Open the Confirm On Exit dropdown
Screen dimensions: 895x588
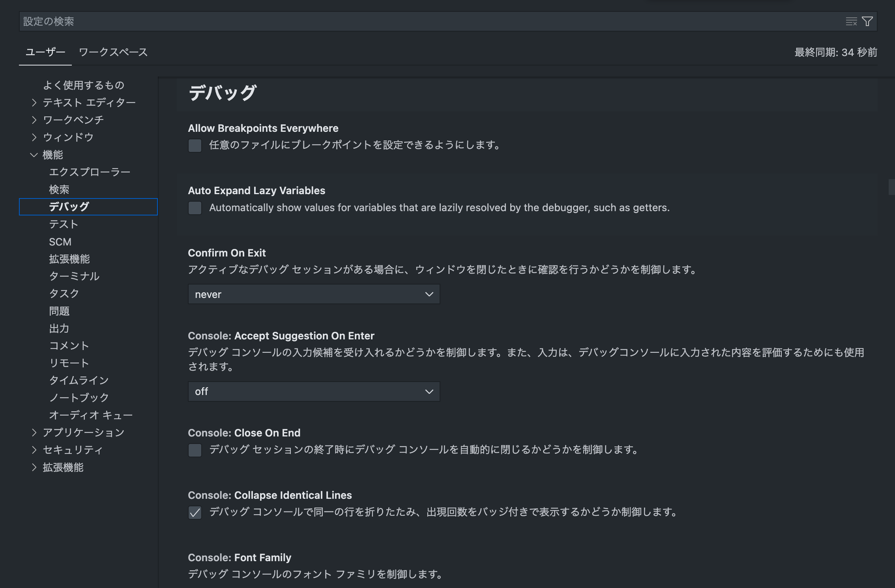click(x=313, y=294)
